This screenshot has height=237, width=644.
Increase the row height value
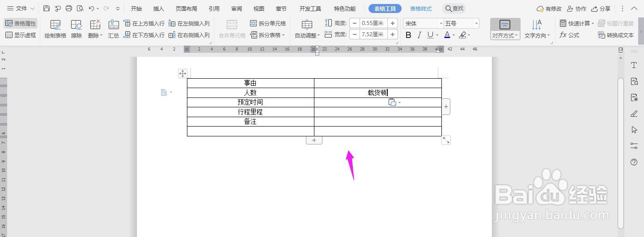(393, 23)
